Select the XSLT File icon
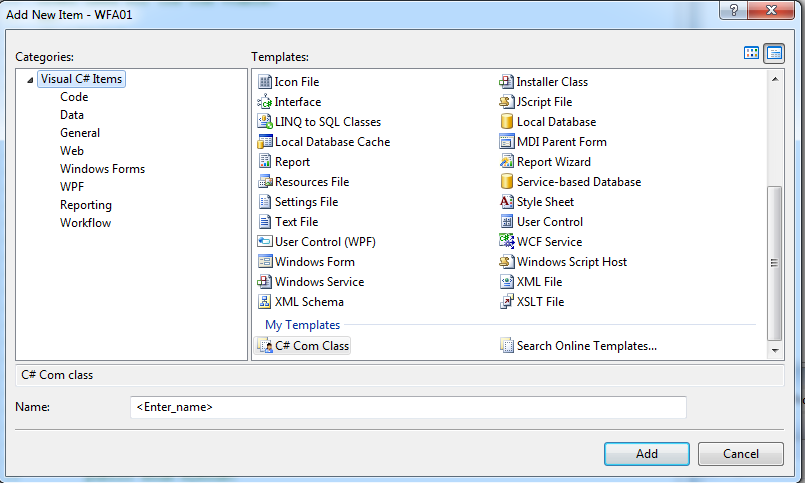This screenshot has width=805, height=483. (x=506, y=302)
